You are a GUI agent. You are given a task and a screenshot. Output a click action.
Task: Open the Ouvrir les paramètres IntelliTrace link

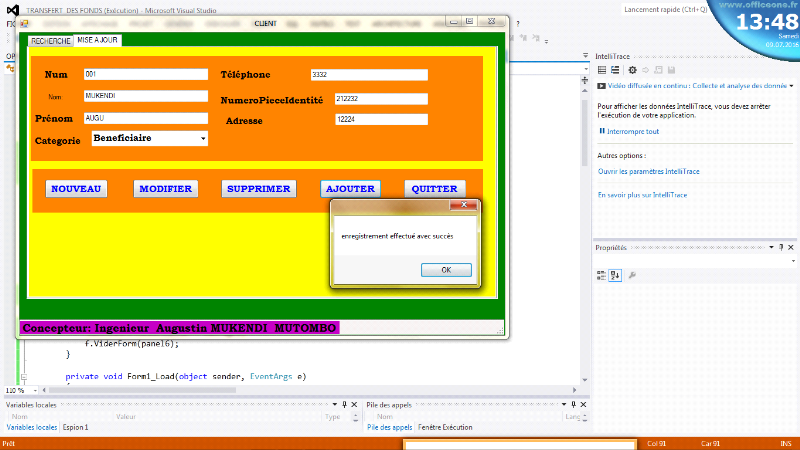tap(646, 171)
